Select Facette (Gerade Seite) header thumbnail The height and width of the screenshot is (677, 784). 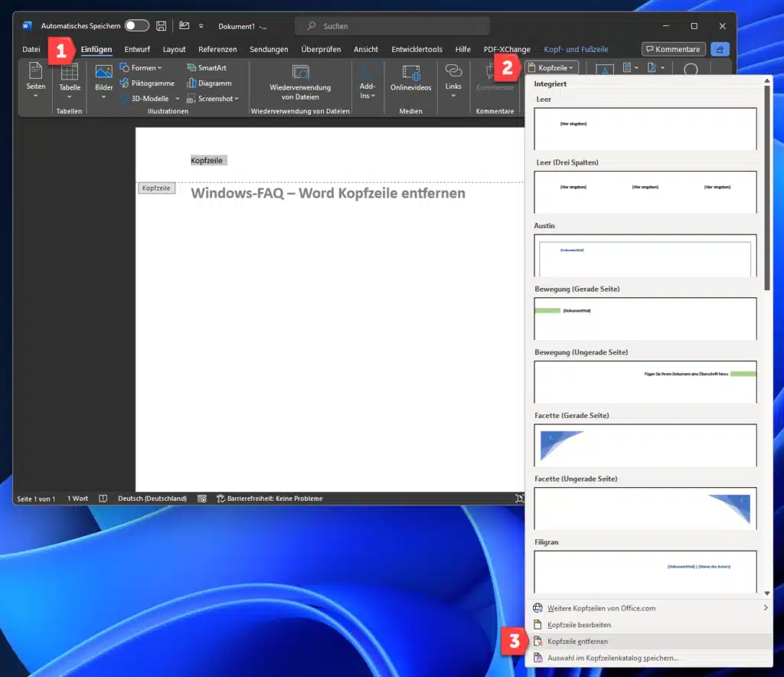pyautogui.click(x=645, y=445)
